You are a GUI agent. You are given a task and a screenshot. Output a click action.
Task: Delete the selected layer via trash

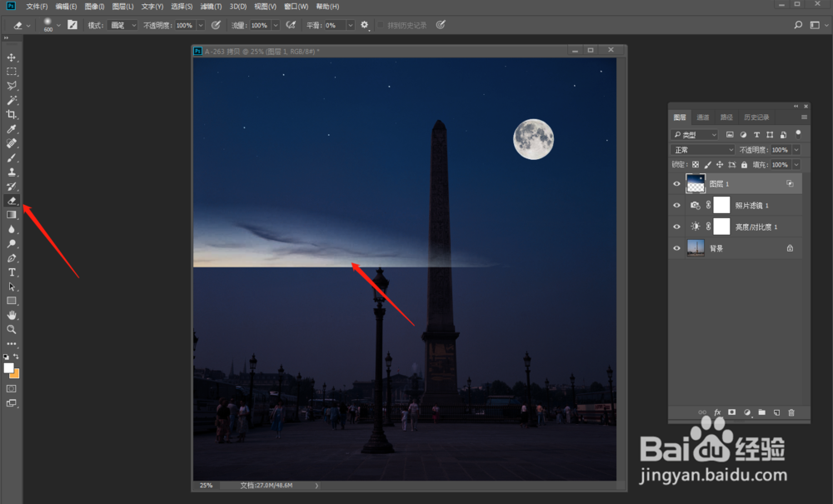[x=791, y=412]
